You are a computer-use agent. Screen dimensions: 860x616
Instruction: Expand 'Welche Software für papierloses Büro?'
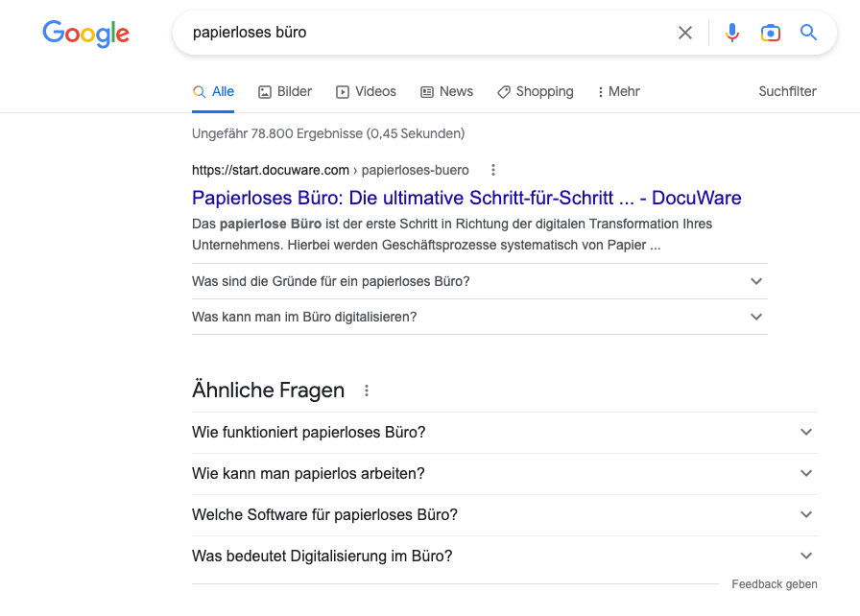click(505, 515)
